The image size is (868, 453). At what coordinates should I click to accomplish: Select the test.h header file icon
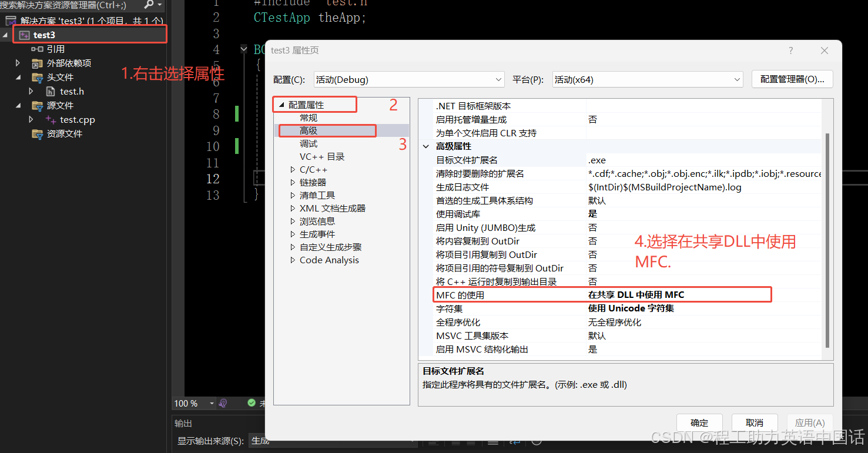pyautogui.click(x=52, y=91)
